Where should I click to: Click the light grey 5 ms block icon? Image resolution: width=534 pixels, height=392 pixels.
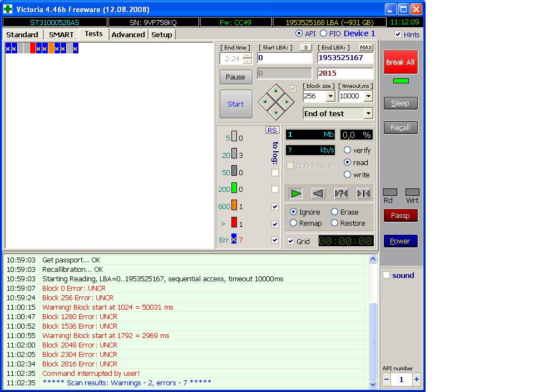(234, 136)
